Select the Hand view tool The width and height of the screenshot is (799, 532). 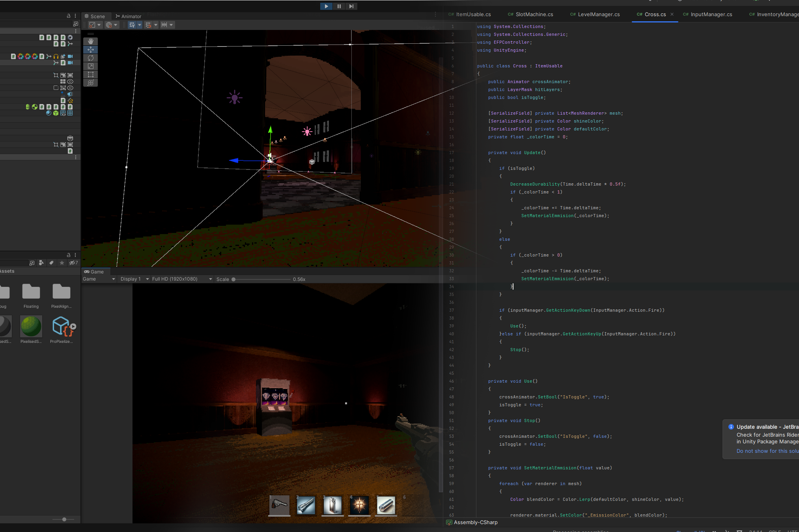(91, 41)
